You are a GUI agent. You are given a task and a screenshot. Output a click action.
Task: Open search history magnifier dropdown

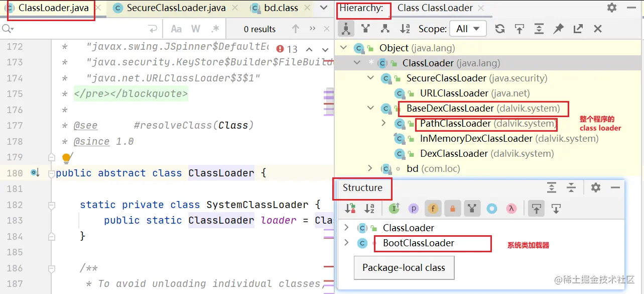[7, 29]
